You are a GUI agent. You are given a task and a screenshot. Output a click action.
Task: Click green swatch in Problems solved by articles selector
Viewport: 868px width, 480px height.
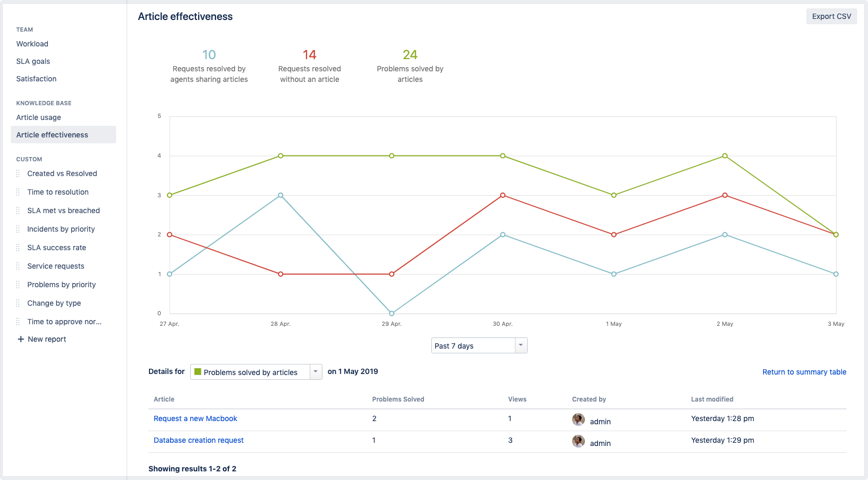point(198,372)
